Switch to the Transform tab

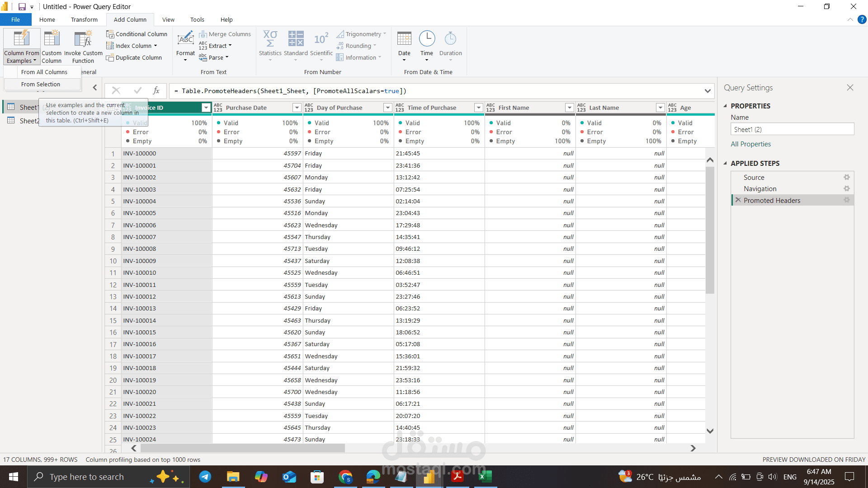[84, 20]
